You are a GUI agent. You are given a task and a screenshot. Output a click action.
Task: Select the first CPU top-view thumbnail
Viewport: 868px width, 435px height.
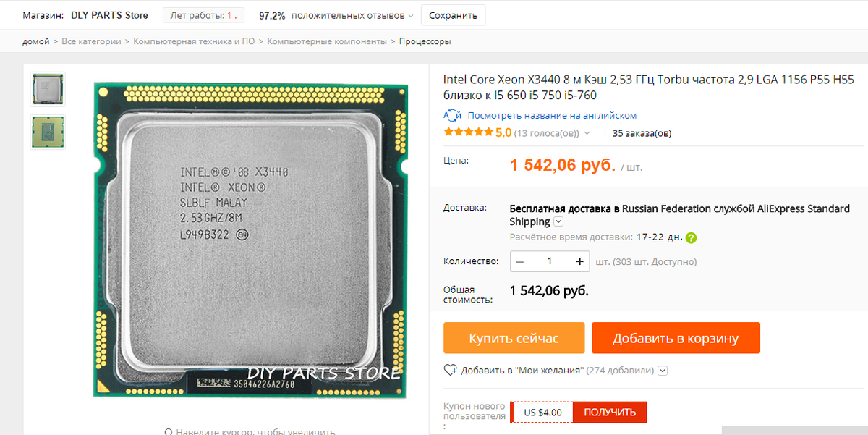click(x=48, y=88)
